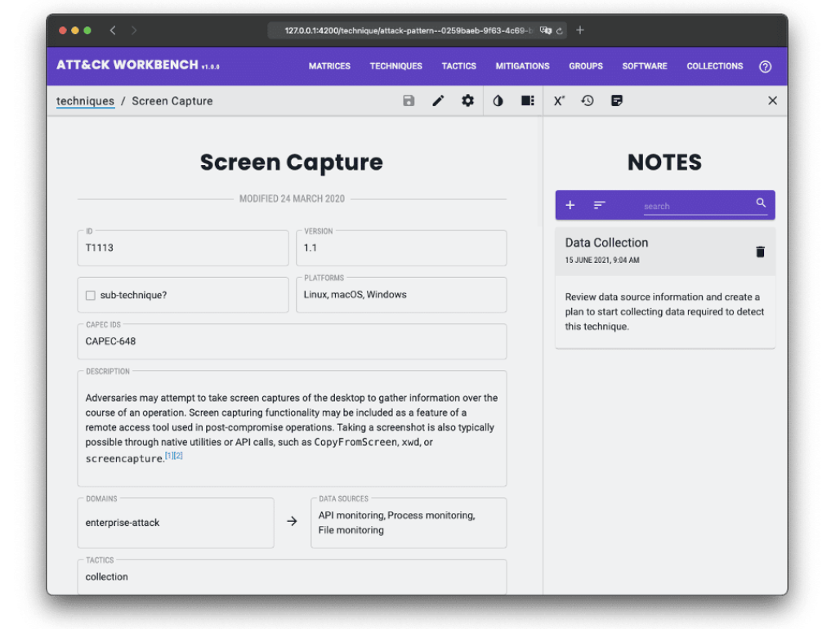Click the notes search input field

[695, 206]
